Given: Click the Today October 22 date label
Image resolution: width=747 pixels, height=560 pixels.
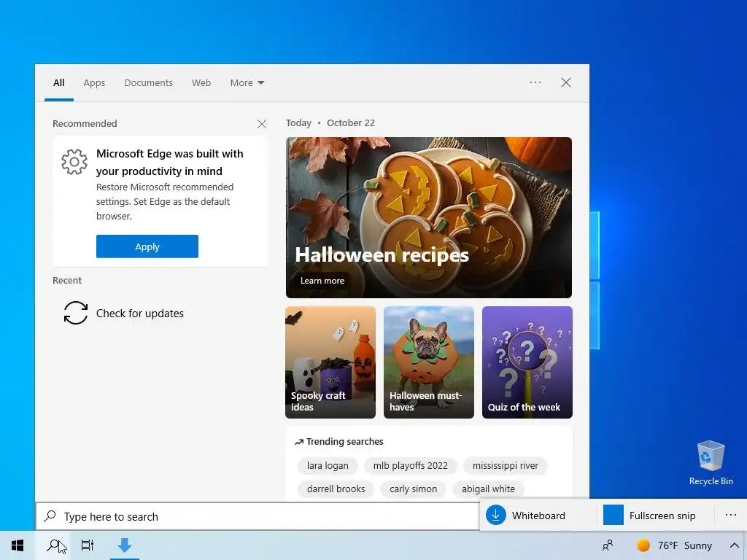Looking at the screenshot, I should coord(330,122).
